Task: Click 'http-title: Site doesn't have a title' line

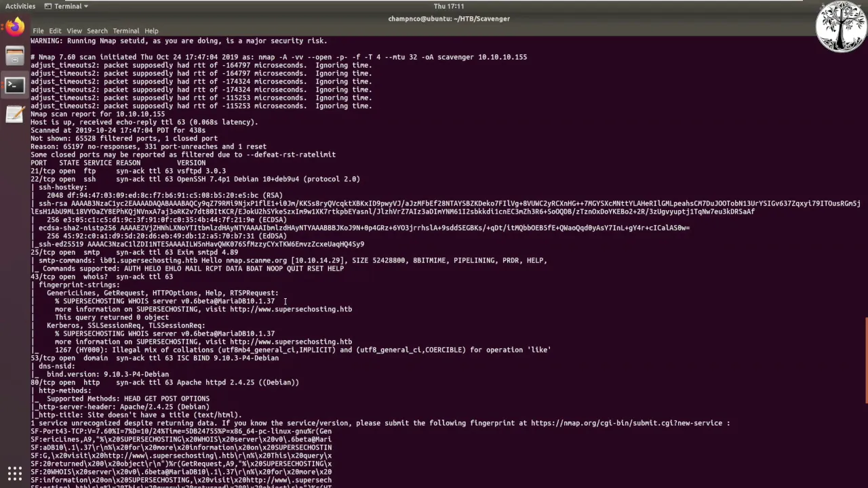Action: coord(136,415)
